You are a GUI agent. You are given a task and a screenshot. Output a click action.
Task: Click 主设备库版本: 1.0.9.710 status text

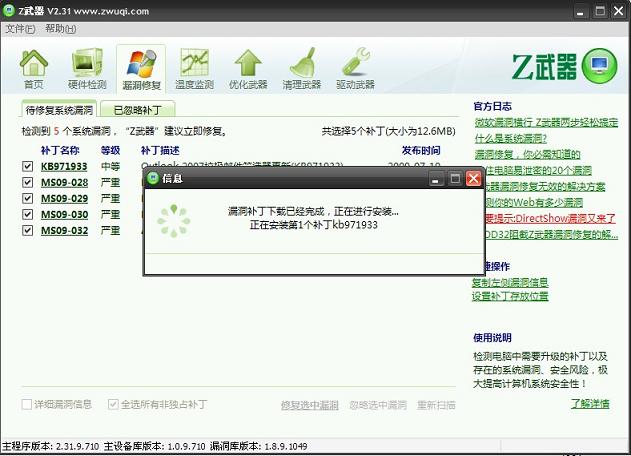(x=155, y=446)
